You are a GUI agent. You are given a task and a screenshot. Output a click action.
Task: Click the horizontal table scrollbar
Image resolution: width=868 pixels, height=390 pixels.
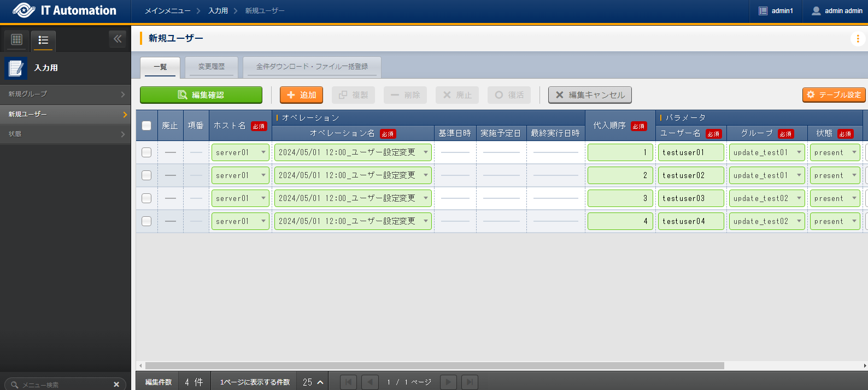click(x=435, y=365)
